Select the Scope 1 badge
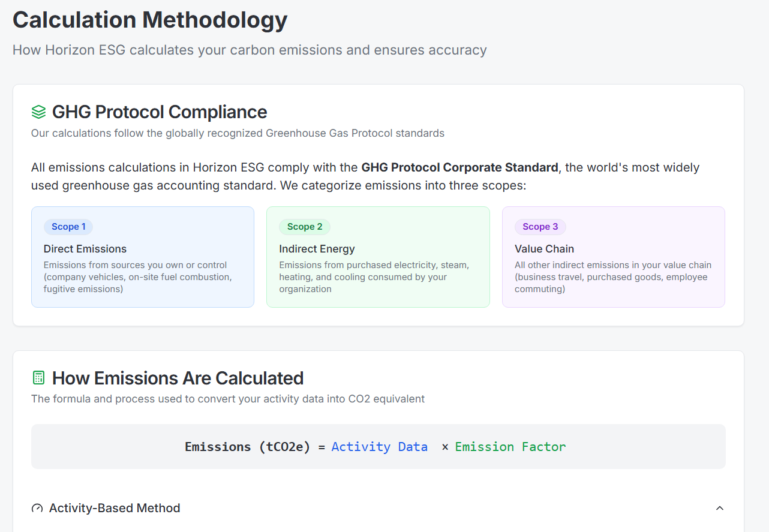769x532 pixels. click(68, 227)
